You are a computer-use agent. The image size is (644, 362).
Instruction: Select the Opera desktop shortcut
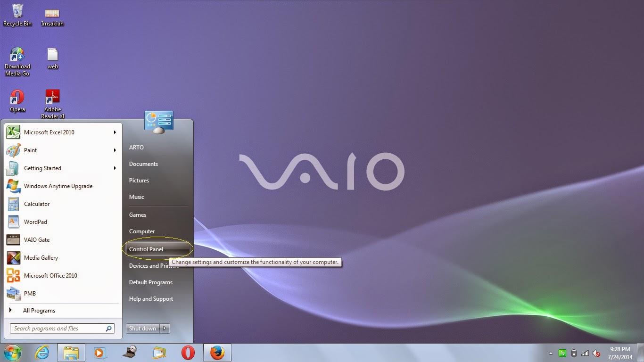(x=17, y=101)
